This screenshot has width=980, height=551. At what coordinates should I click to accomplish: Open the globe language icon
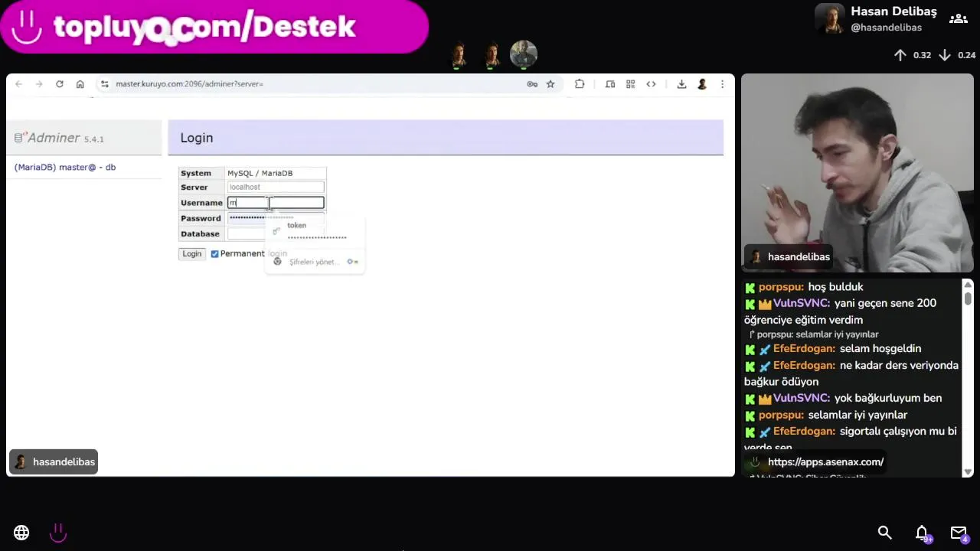[21, 533]
